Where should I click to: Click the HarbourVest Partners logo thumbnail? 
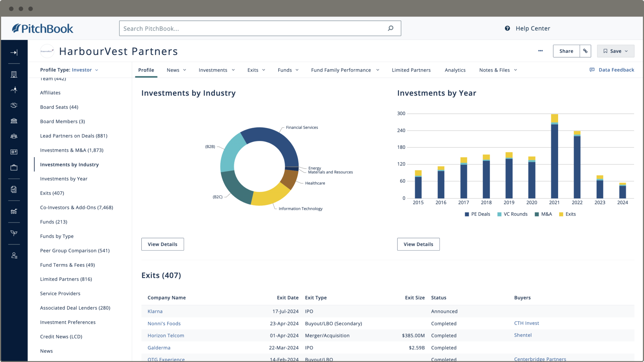[x=47, y=51]
